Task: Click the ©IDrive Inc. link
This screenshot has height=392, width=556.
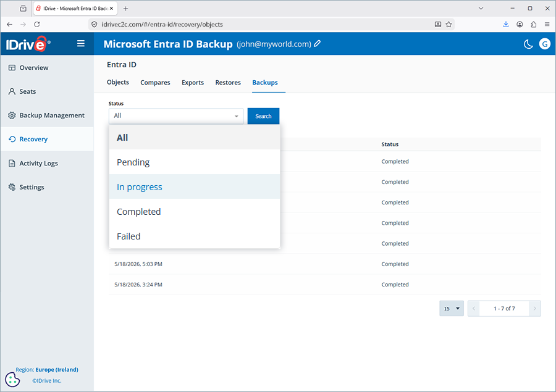Action: [47, 381]
